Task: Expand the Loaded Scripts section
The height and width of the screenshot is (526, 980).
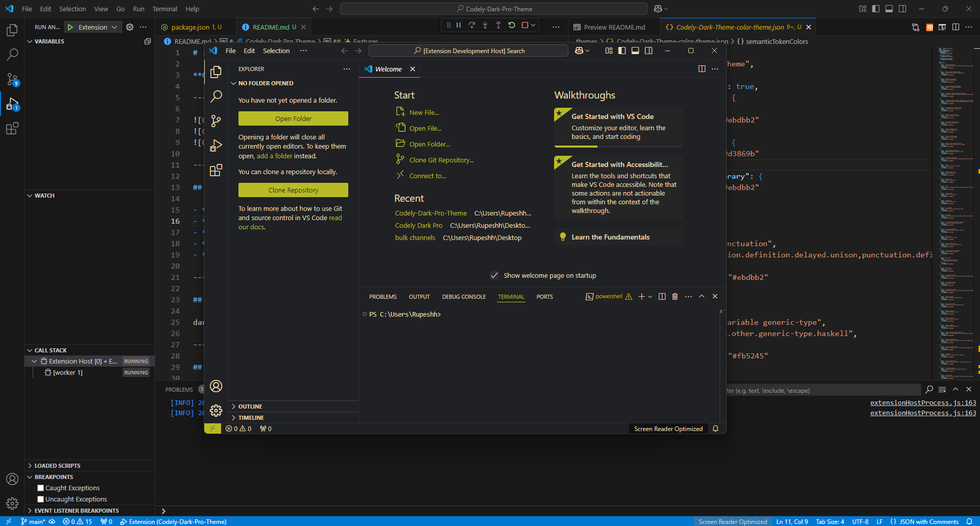Action: click(89, 466)
